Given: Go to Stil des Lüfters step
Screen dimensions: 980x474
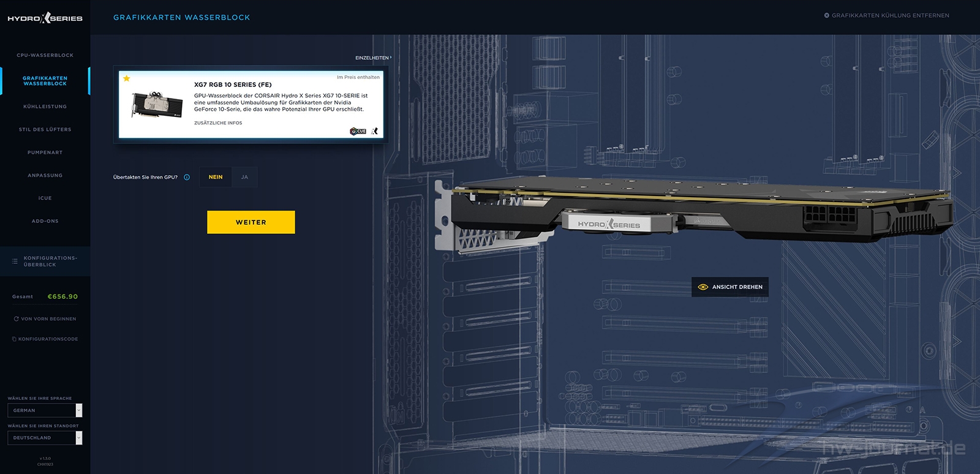Looking at the screenshot, I should [45, 129].
